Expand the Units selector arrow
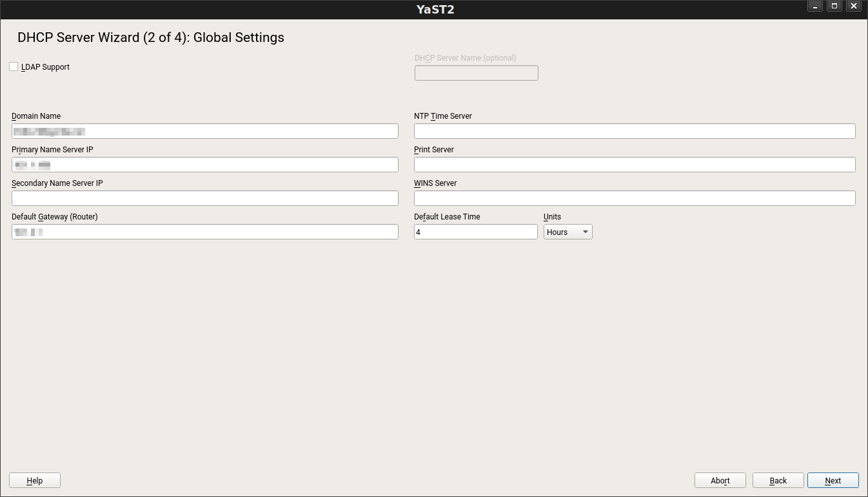The width and height of the screenshot is (868, 497). [585, 231]
